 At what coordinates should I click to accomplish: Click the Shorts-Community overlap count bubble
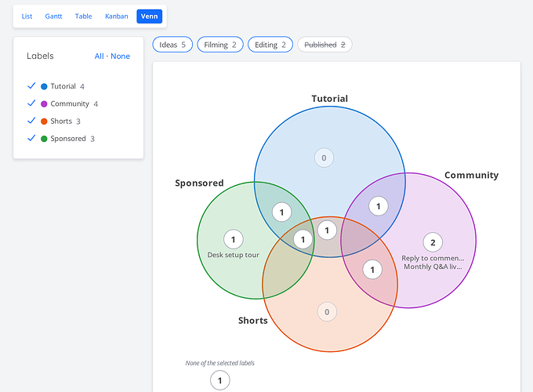click(372, 270)
